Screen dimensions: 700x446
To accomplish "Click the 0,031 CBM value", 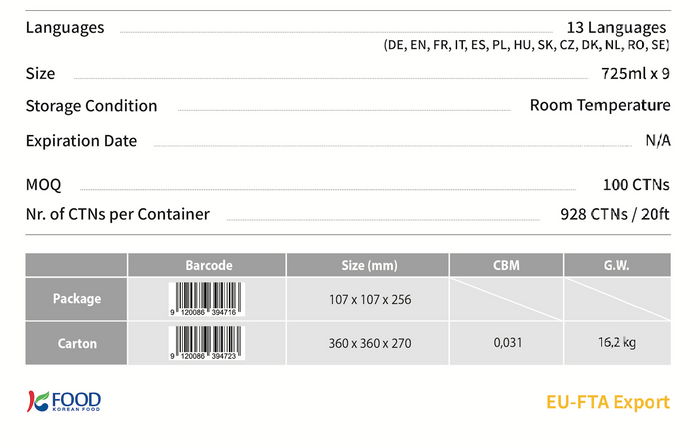I will [508, 342].
